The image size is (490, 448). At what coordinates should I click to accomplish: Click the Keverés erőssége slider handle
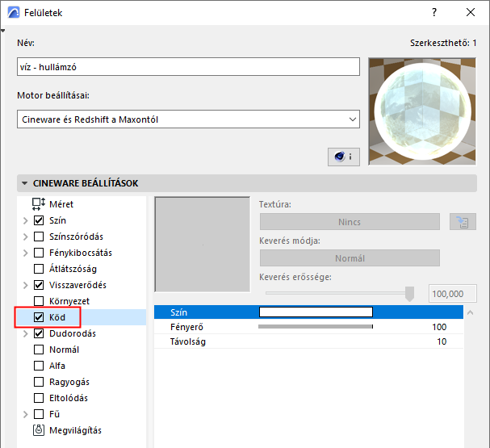(x=409, y=294)
